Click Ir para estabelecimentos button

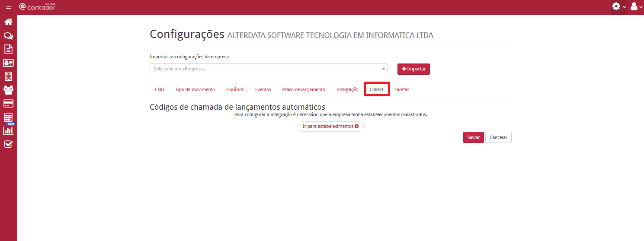(330, 127)
